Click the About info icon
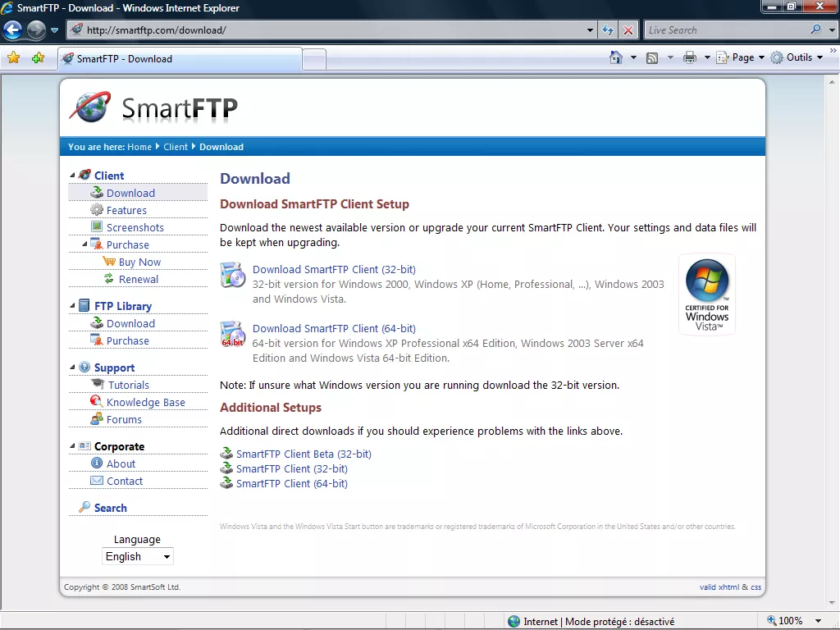Image resolution: width=840 pixels, height=630 pixels. [x=97, y=463]
